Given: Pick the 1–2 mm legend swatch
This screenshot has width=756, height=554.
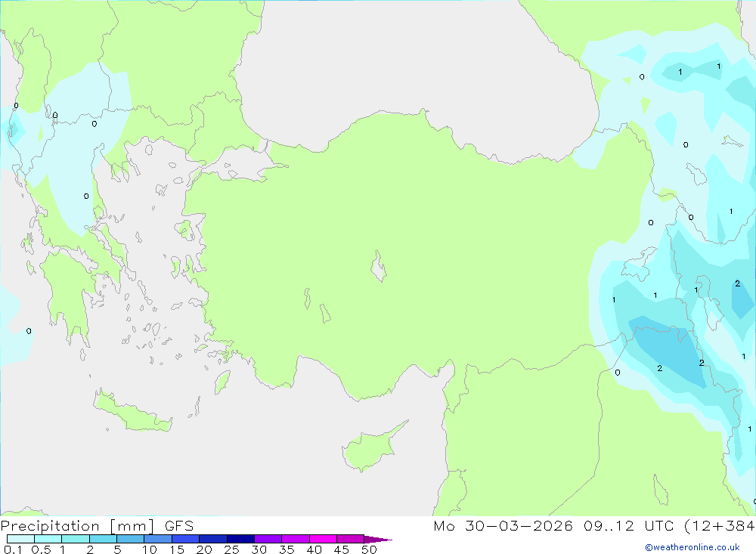Looking at the screenshot, I should (75, 539).
